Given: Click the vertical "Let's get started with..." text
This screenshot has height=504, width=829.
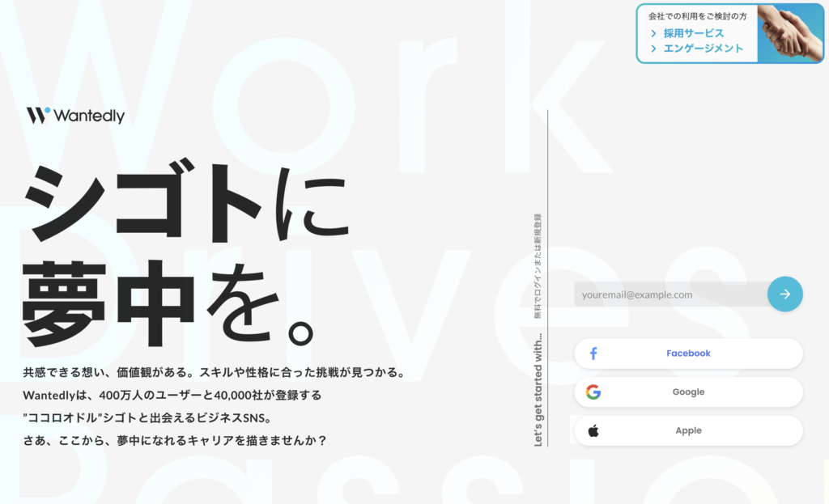Looking at the screenshot, I should tap(538, 390).
